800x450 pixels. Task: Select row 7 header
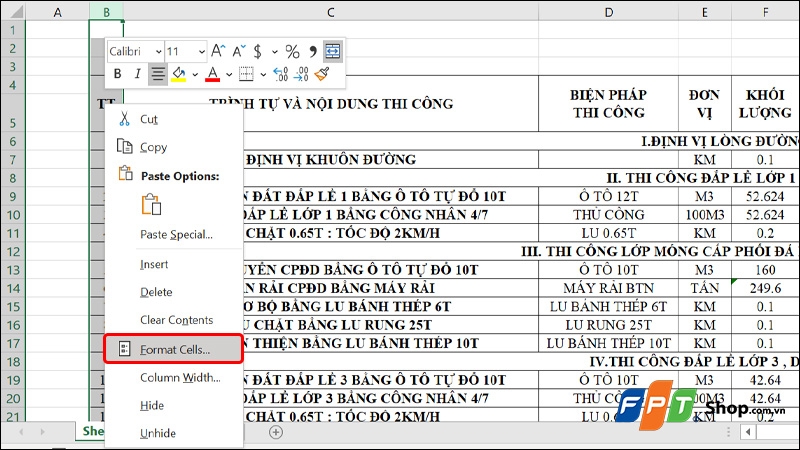click(13, 160)
